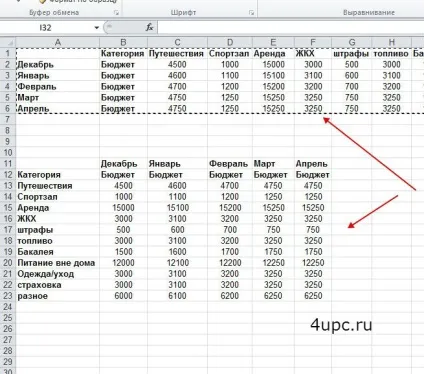Select row 7 header
Screen dimensions: 424x374
click(8, 120)
